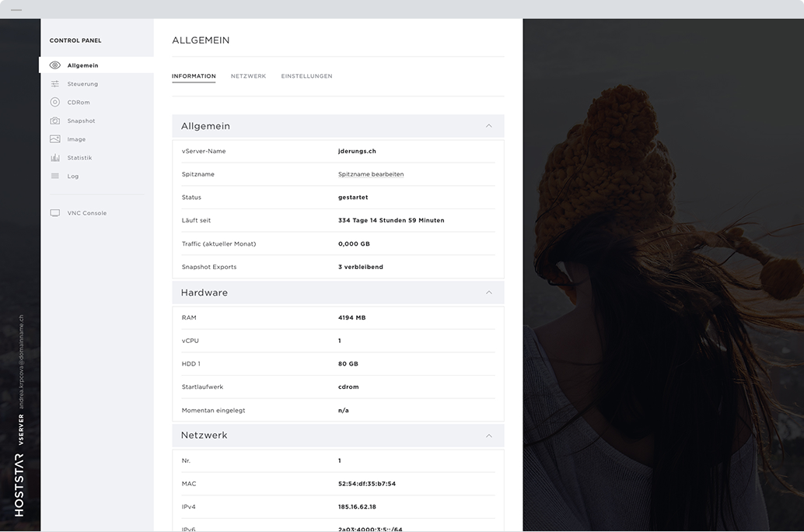Image resolution: width=804 pixels, height=532 pixels.
Task: Click the Snapshot camera icon
Action: pos(55,121)
